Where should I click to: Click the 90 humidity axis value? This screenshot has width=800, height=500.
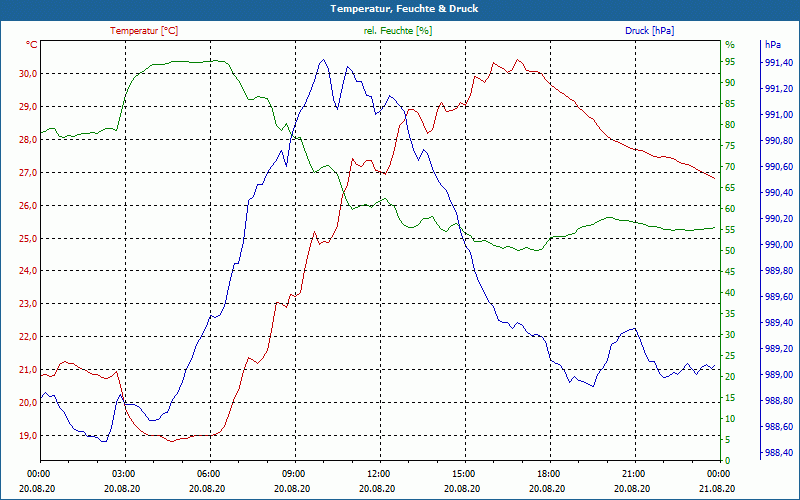[730, 83]
